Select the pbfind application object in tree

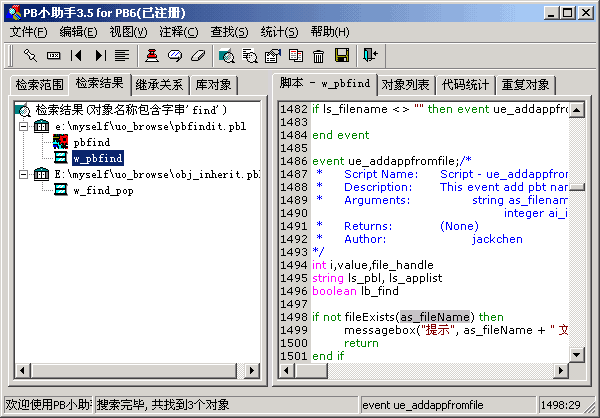[91, 142]
